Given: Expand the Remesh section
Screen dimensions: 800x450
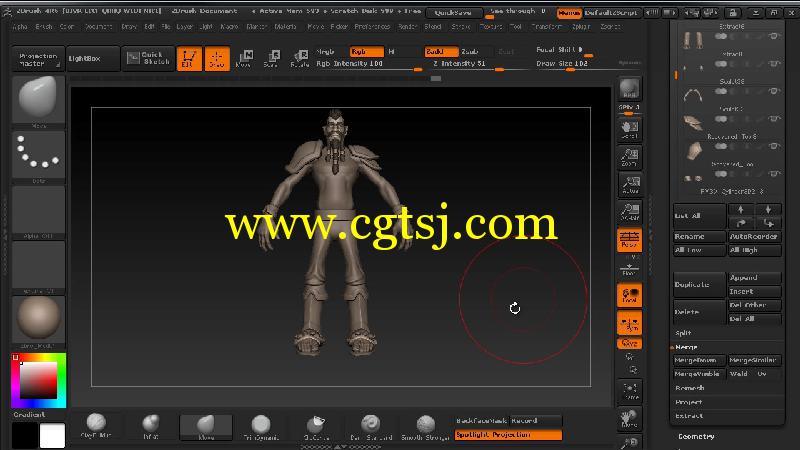Looking at the screenshot, I should [x=689, y=388].
